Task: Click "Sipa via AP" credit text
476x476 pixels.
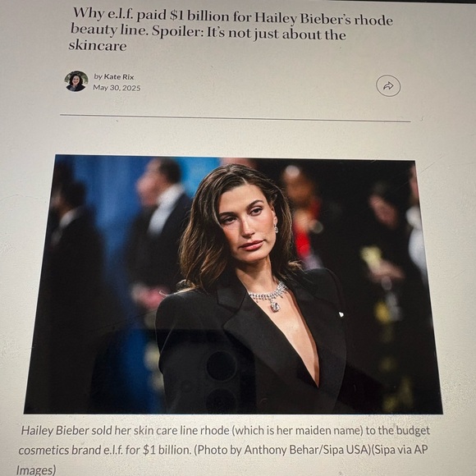Action: (400, 450)
